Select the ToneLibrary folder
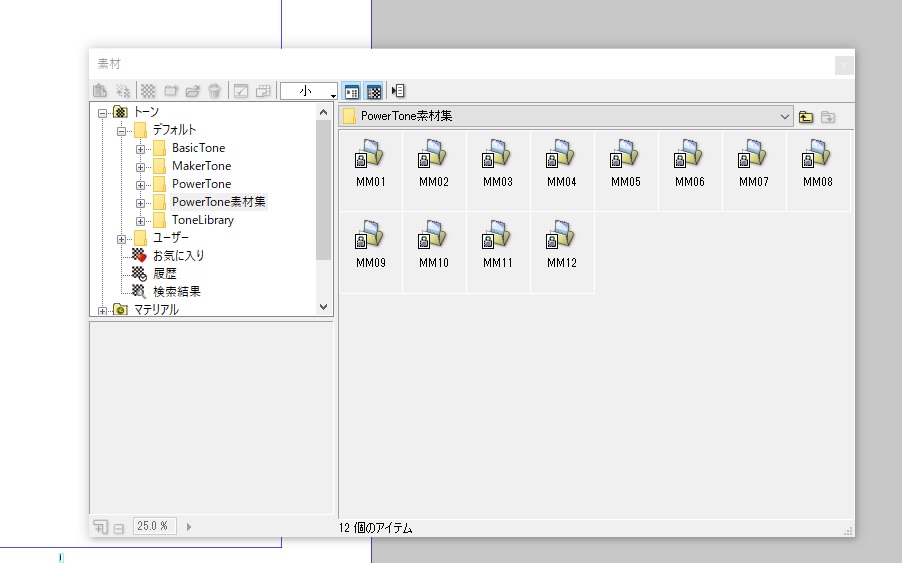Image resolution: width=902 pixels, height=563 pixels. 202,220
